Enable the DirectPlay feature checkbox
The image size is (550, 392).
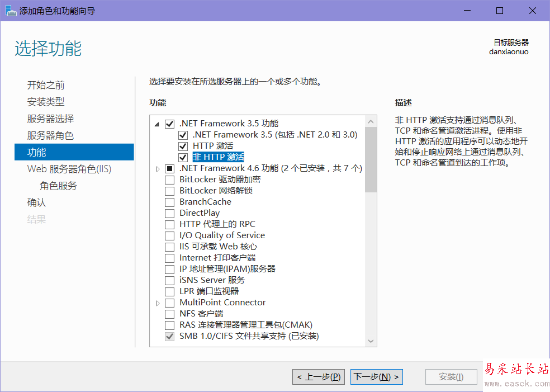point(169,214)
